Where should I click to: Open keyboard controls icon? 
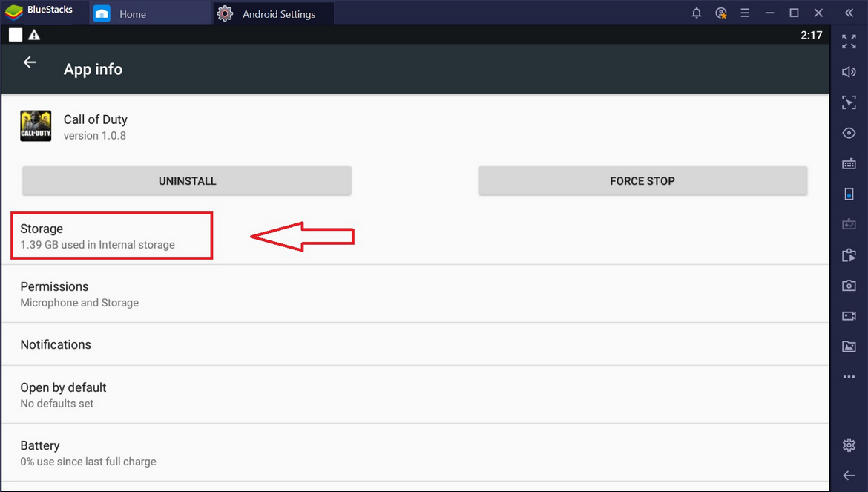pyautogui.click(x=849, y=163)
